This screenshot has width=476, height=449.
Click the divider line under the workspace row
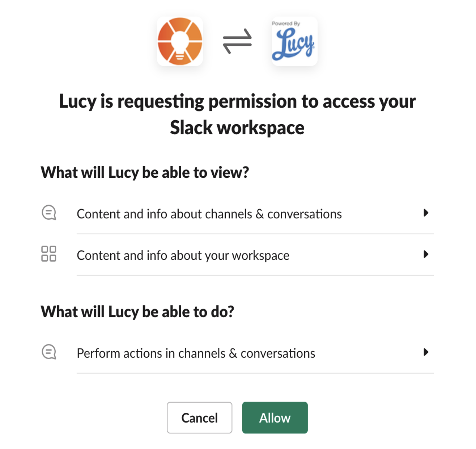click(255, 275)
